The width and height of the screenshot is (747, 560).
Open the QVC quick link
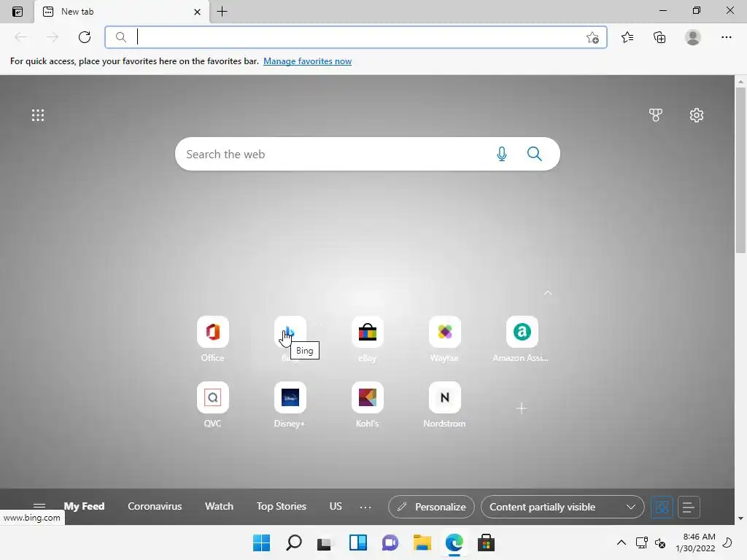pyautogui.click(x=212, y=404)
